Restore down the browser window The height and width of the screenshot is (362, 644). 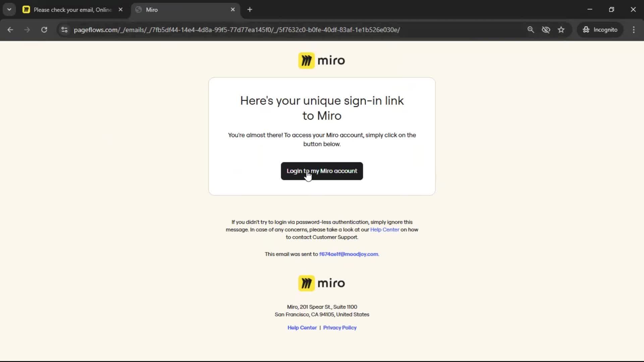pyautogui.click(x=611, y=9)
